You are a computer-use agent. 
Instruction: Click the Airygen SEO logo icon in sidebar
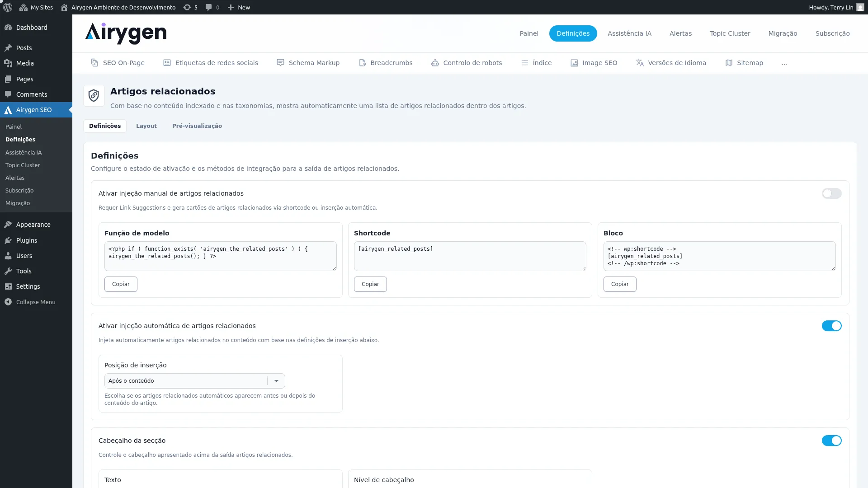[8, 110]
